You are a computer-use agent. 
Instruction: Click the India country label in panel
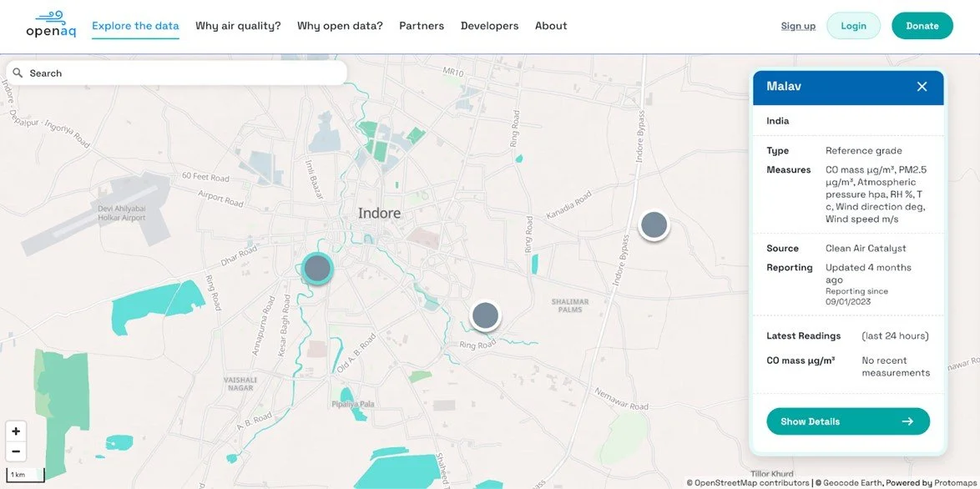point(777,121)
